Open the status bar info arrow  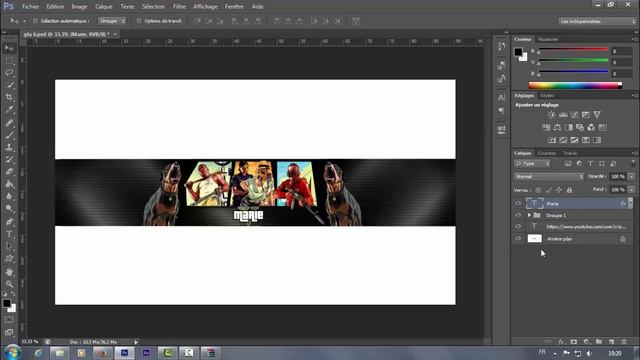coord(136,342)
